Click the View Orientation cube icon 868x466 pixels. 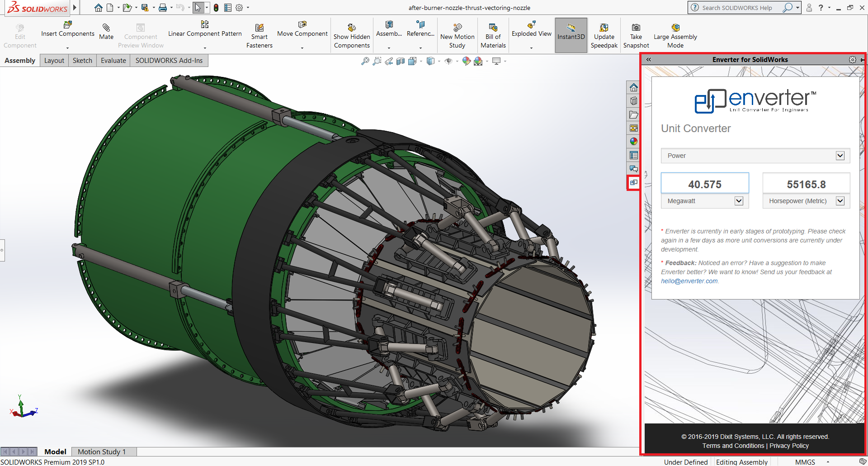click(x=412, y=61)
